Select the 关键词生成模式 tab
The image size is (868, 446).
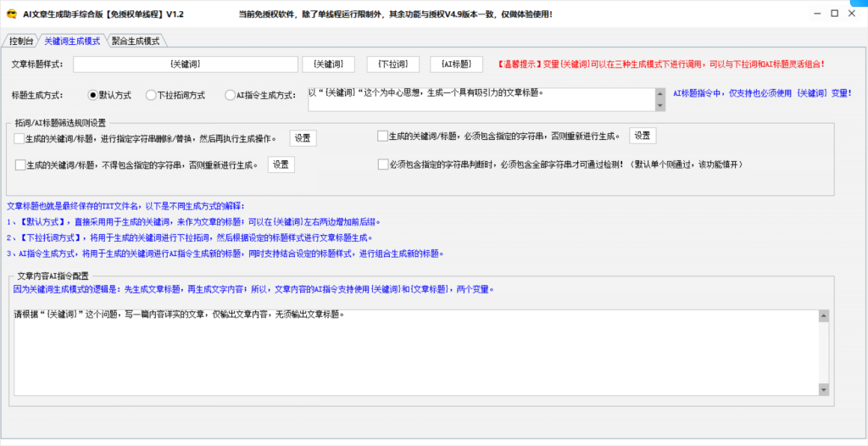pyautogui.click(x=72, y=41)
